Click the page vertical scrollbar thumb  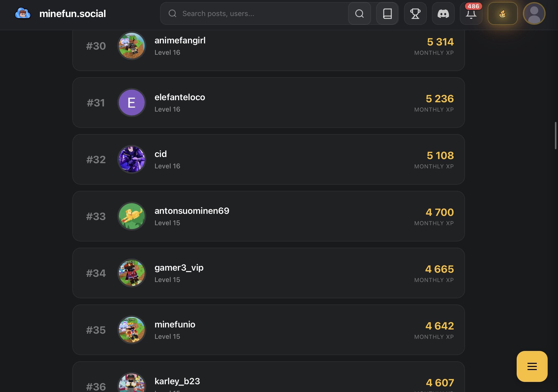click(555, 136)
